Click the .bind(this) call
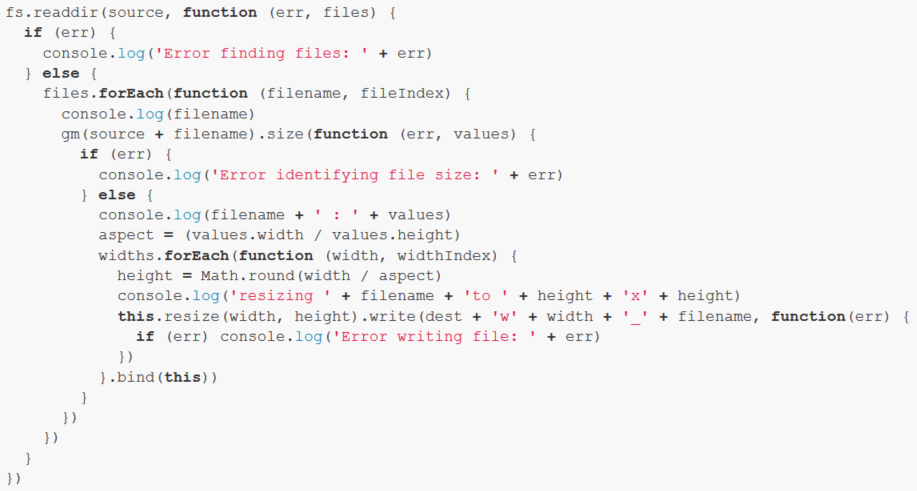Screen dimensions: 917x491 point(161,377)
